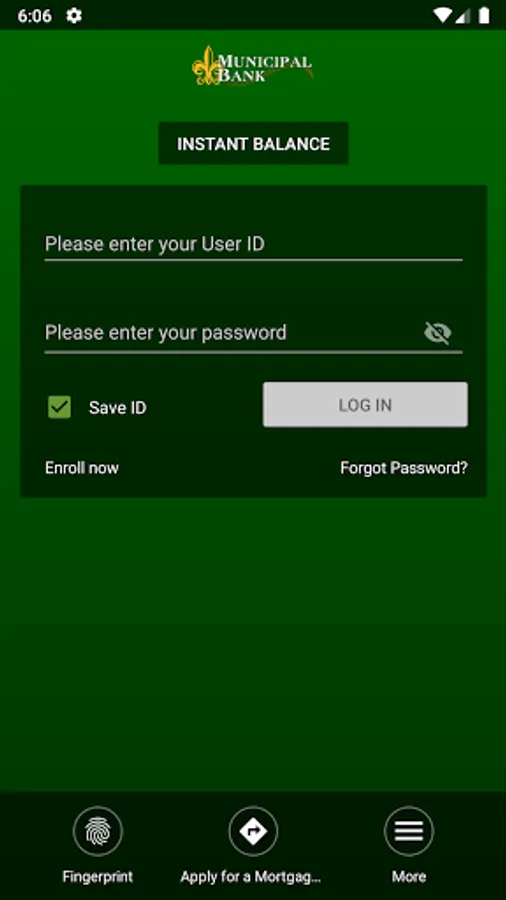Tap the Fingerprint login icon
This screenshot has width=506, height=900.
point(98,831)
